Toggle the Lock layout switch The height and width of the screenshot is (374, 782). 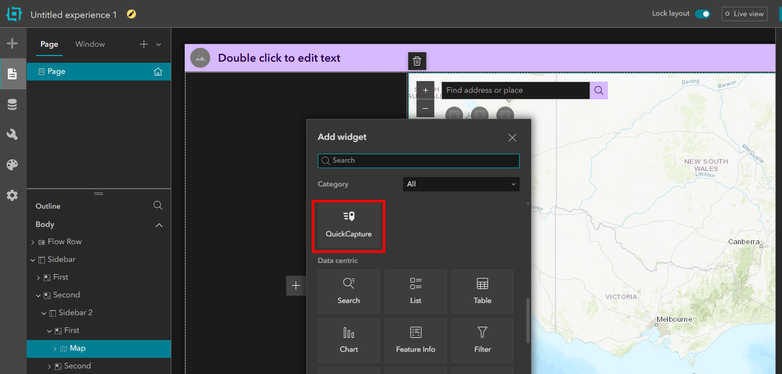point(703,14)
